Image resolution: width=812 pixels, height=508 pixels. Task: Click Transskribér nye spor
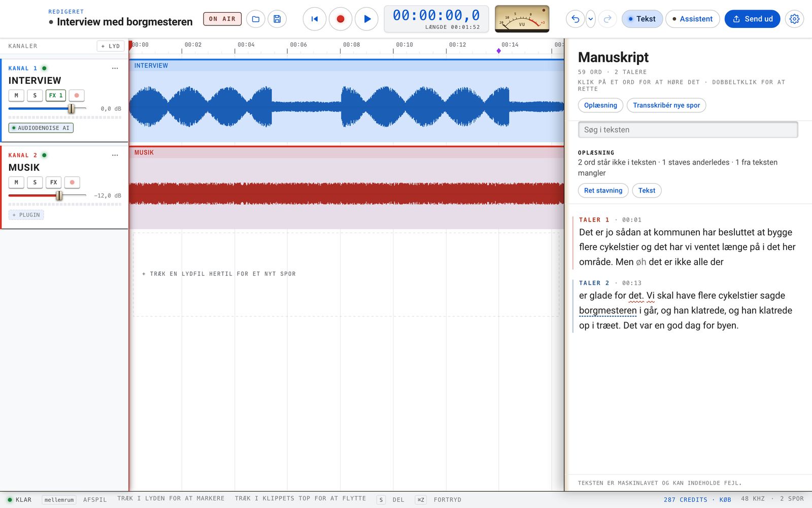666,105
